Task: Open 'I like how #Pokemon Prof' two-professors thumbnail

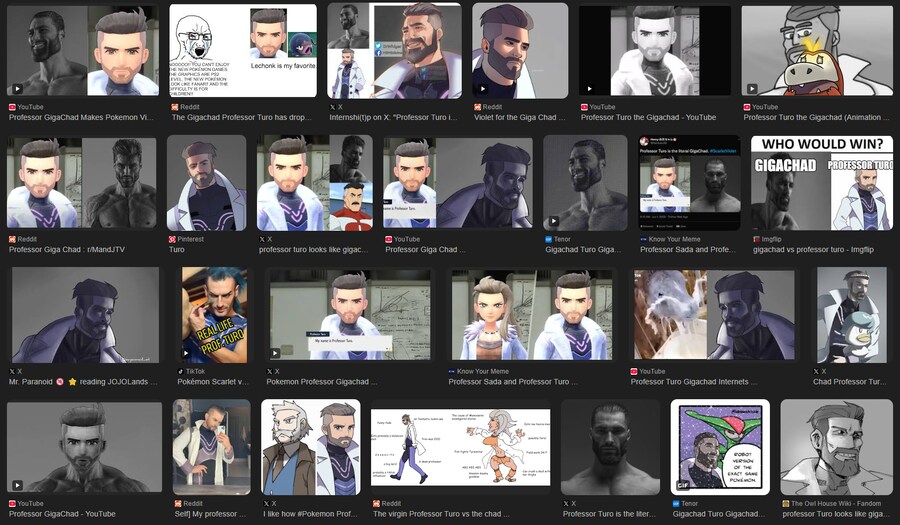Action: pyautogui.click(x=311, y=447)
